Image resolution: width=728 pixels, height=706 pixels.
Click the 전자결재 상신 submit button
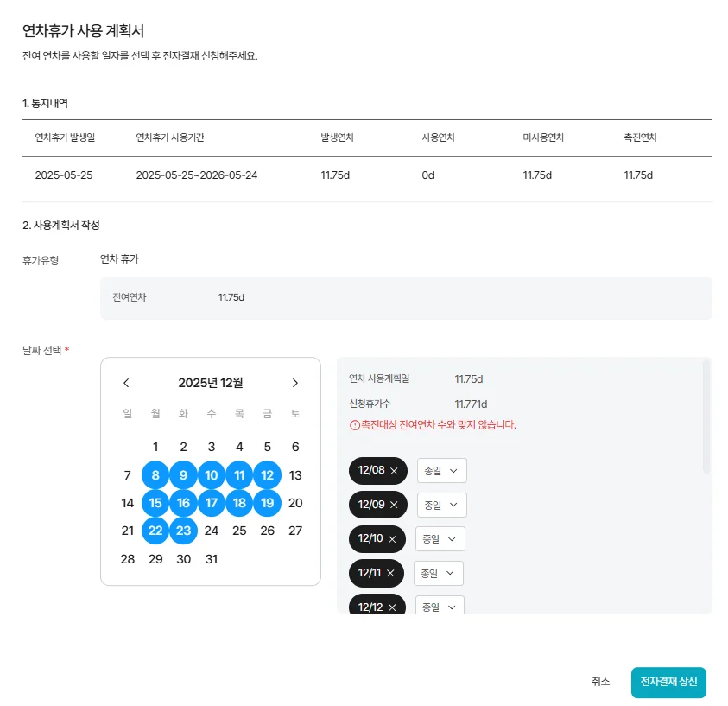coord(668,682)
